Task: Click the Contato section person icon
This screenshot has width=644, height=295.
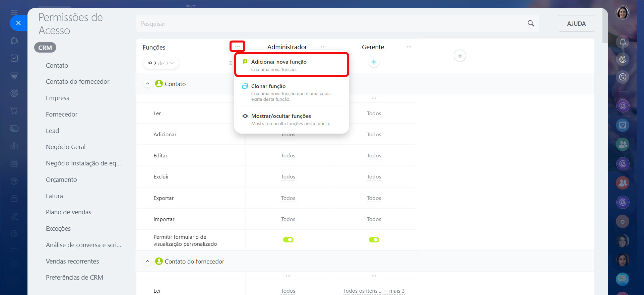Action: (159, 84)
